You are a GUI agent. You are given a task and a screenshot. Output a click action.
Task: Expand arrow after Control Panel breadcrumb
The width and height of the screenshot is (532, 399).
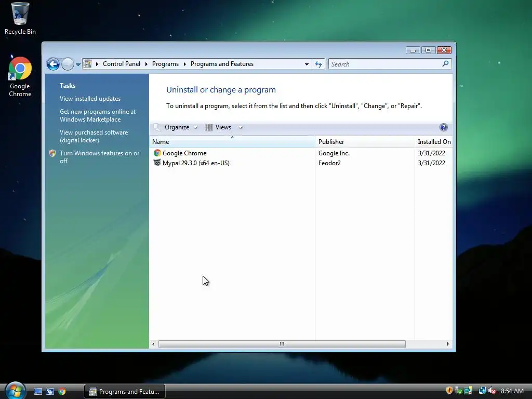(x=146, y=64)
